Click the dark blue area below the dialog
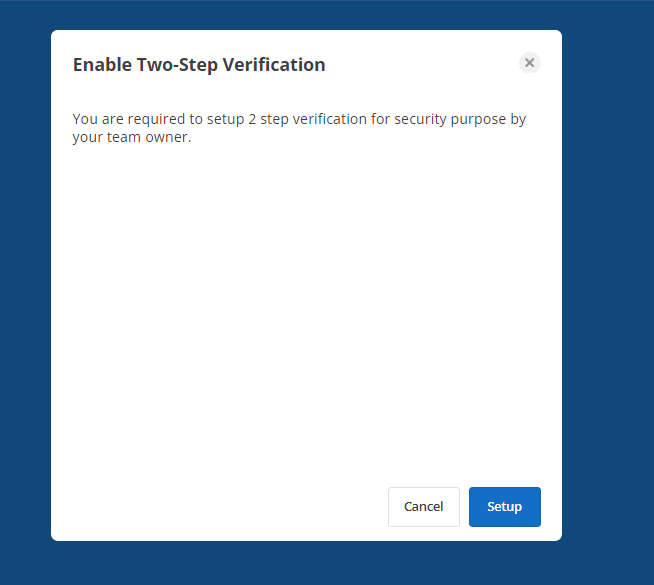This screenshot has width=654, height=585. click(306, 563)
